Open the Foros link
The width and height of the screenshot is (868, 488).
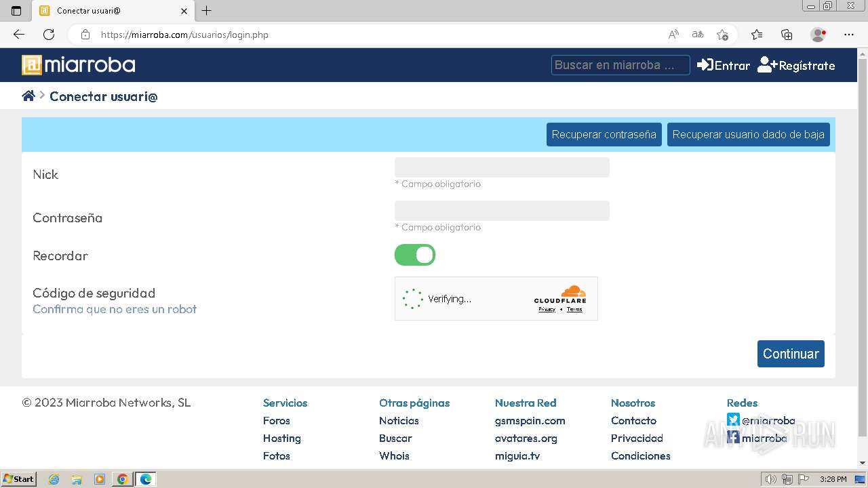(277, 420)
